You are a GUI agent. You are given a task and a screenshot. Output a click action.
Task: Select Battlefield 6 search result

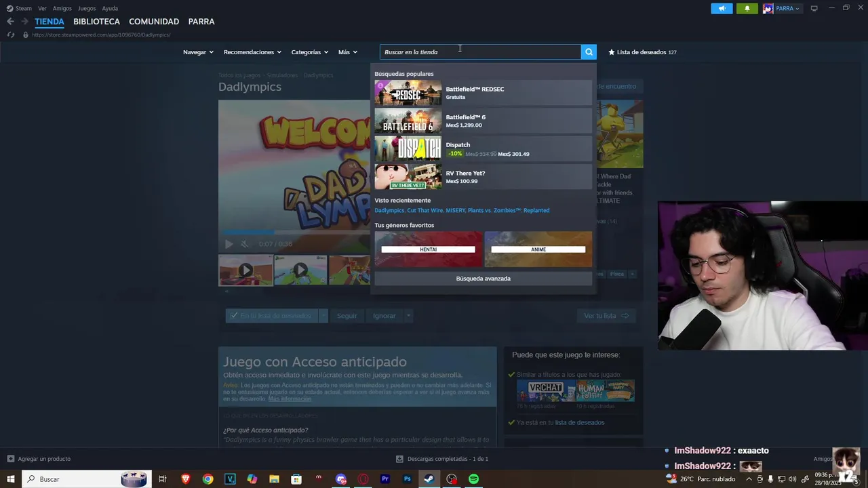pos(483,121)
